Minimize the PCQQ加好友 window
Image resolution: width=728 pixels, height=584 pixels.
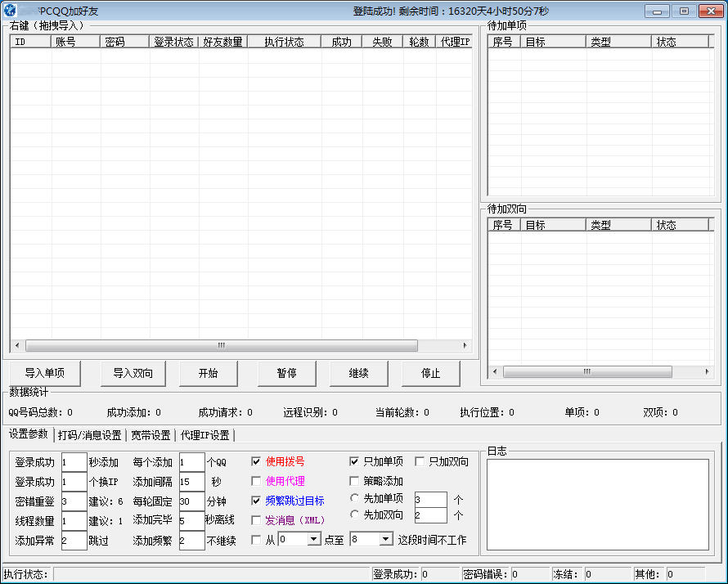tap(657, 11)
